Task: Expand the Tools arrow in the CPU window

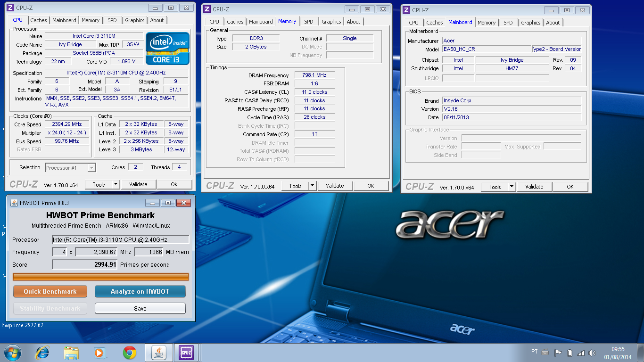Action: pyautogui.click(x=116, y=184)
